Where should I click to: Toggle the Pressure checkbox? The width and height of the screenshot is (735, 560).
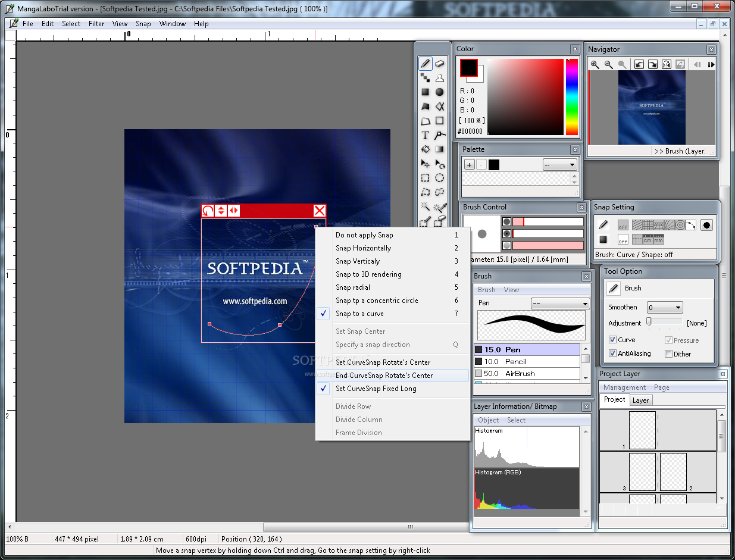668,340
